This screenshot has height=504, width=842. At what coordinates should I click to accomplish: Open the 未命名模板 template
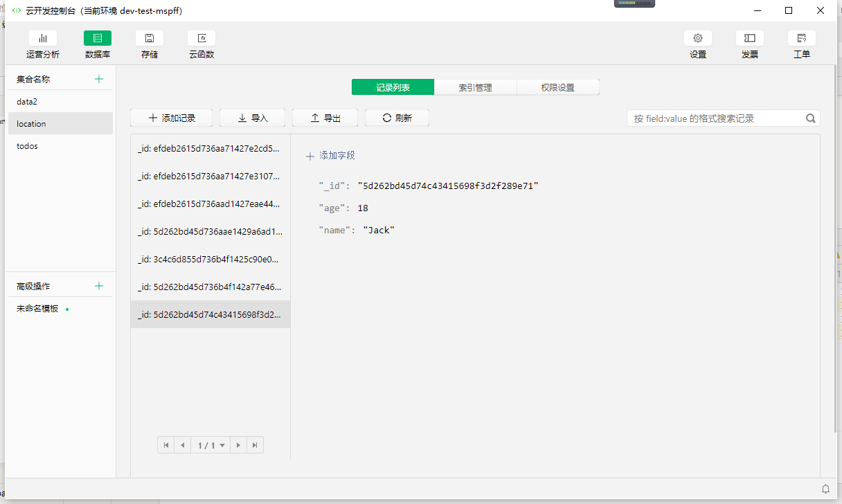tap(60, 309)
